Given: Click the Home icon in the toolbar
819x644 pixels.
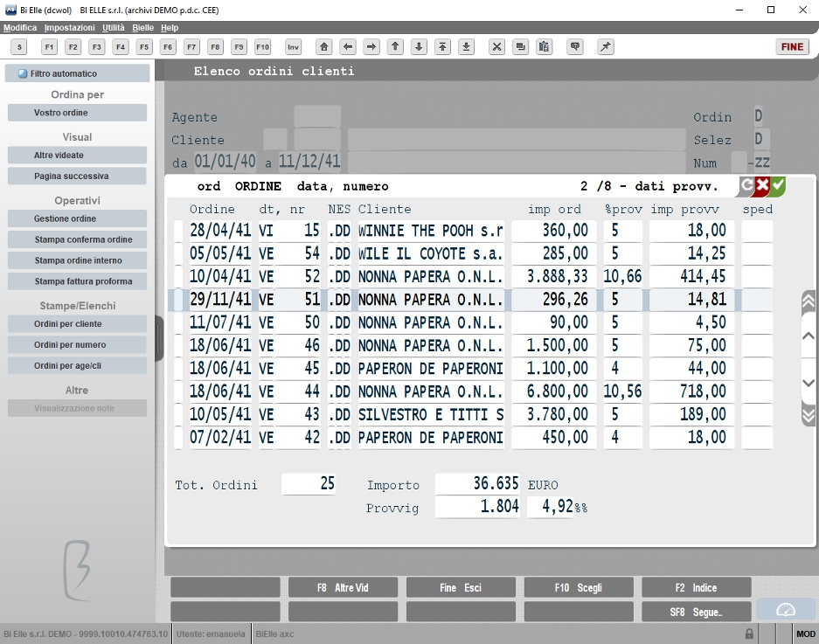Looking at the screenshot, I should click(323, 47).
